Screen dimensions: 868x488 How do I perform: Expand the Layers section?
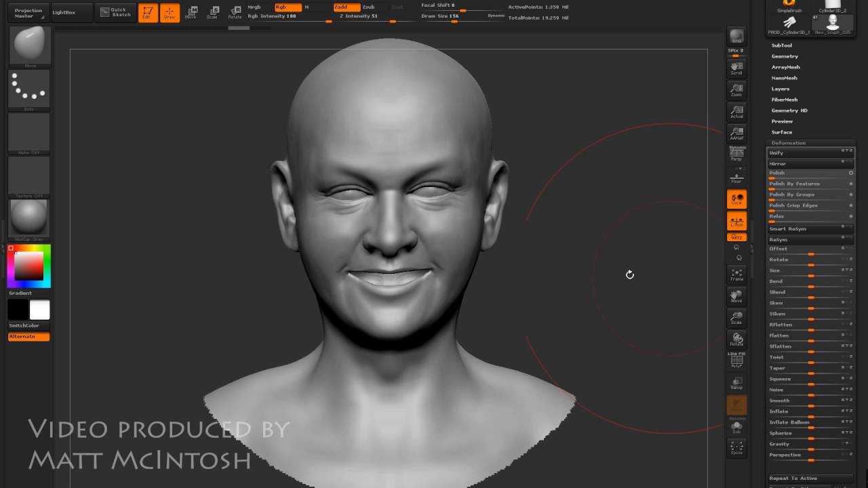click(780, 89)
